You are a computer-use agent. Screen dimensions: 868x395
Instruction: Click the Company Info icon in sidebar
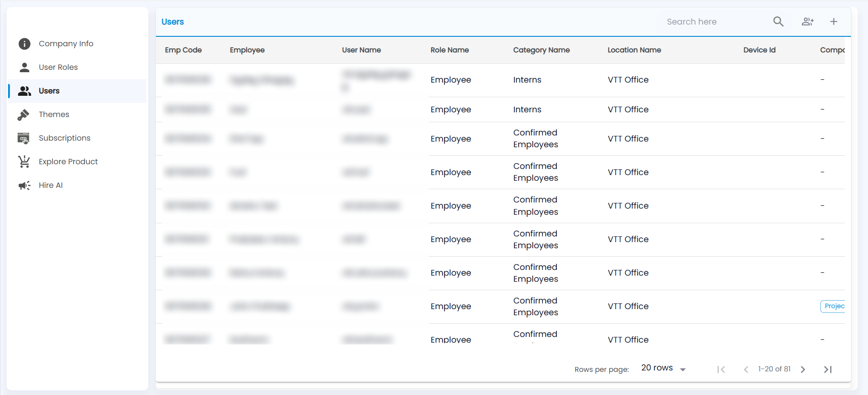point(25,44)
